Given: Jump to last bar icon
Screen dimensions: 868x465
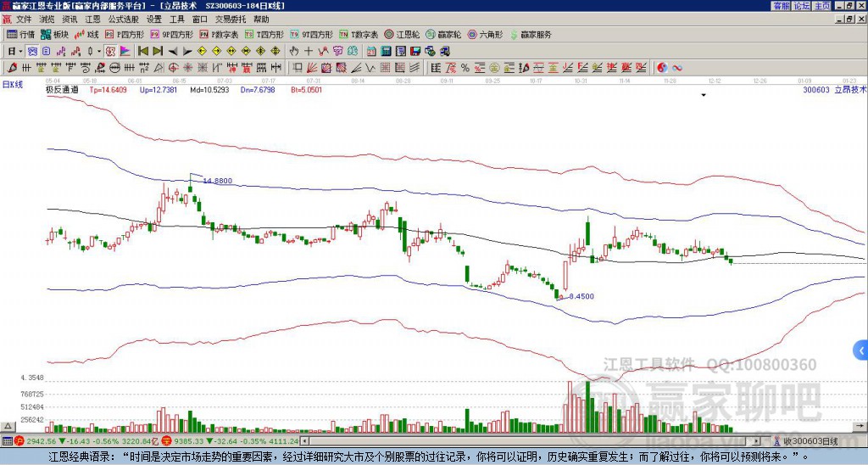Looking at the screenshot, I should pos(158,51).
